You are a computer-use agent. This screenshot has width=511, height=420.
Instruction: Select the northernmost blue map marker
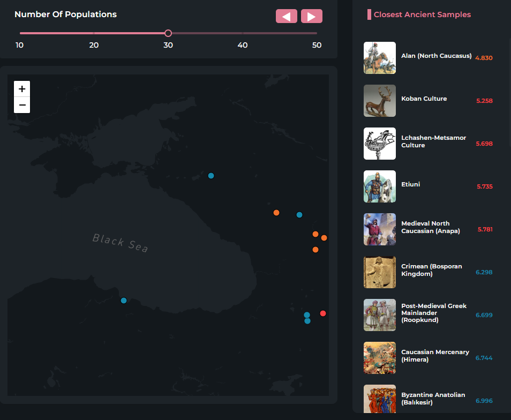[x=211, y=176]
